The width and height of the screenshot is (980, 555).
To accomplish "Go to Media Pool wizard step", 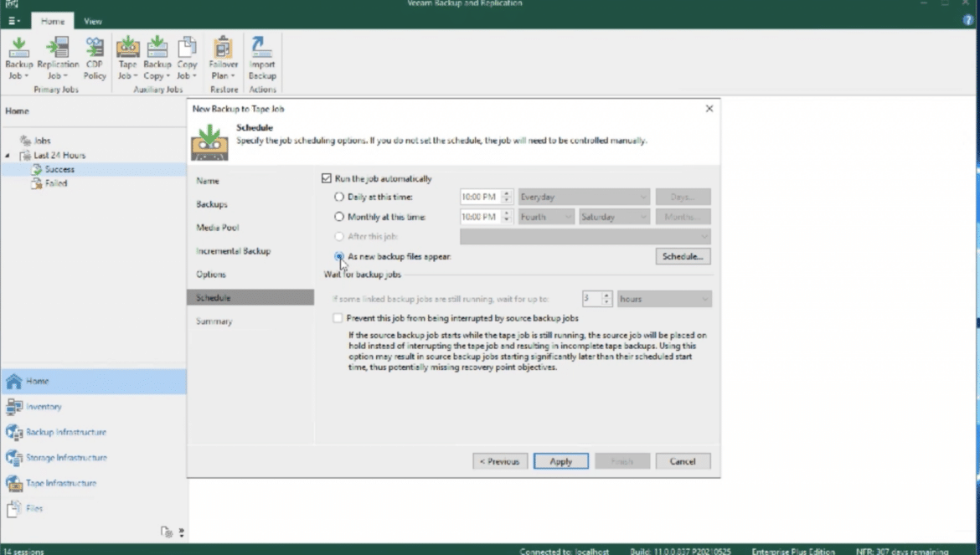I will pos(218,227).
